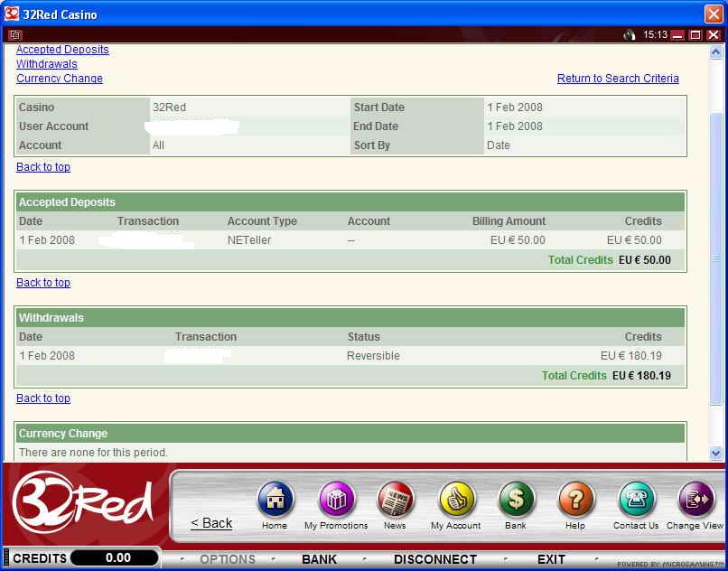Click DISCONNECT in the bottom bar
The width and height of the screenshot is (728, 571).
click(x=435, y=559)
